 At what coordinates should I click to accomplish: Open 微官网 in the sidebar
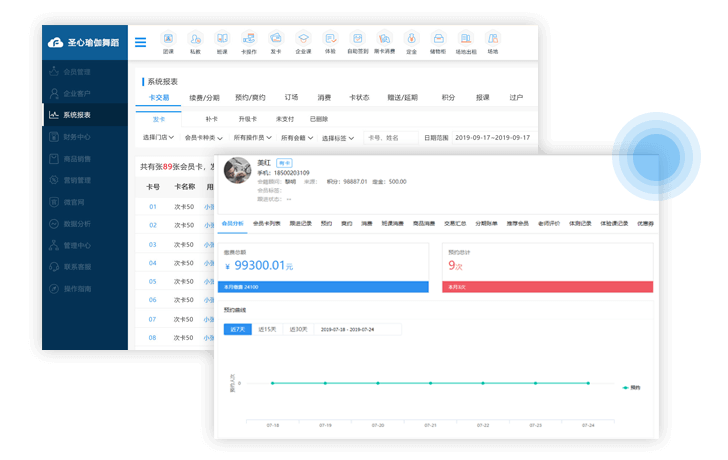pos(84,202)
